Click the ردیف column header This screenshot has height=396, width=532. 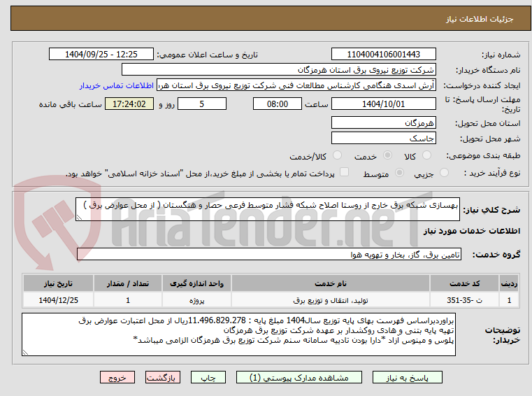click(509, 283)
